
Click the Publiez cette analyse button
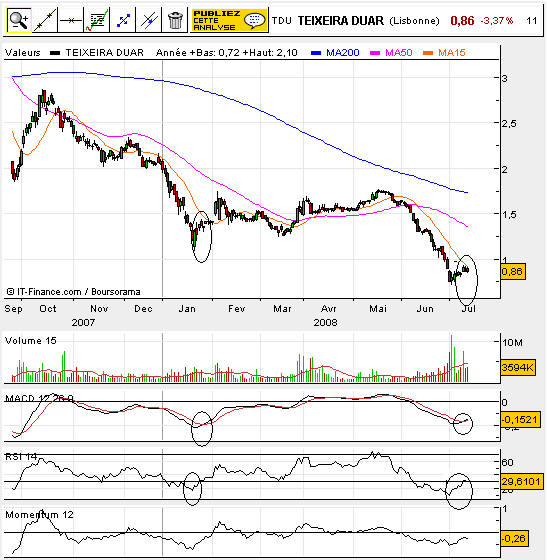click(x=229, y=20)
